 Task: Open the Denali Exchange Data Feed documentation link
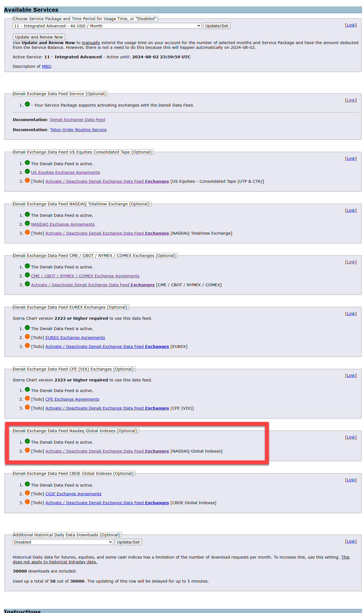click(x=78, y=120)
